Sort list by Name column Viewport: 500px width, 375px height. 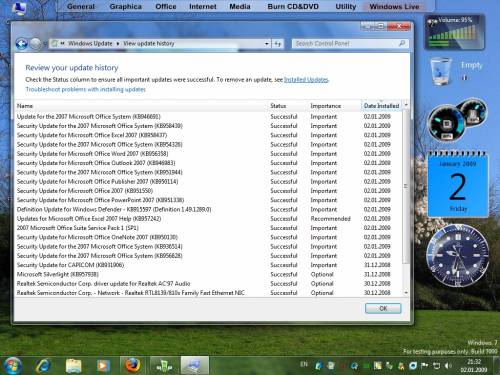tap(141, 106)
